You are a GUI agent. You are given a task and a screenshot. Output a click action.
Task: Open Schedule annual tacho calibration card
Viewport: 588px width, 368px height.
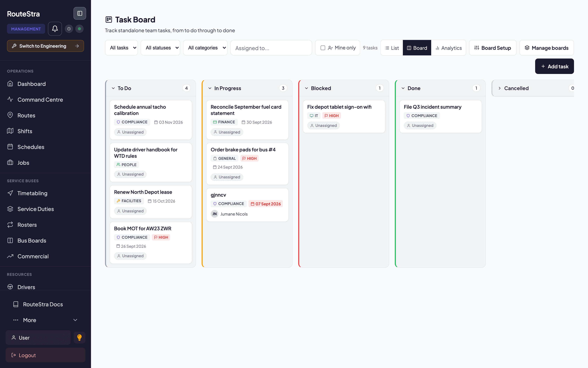(x=151, y=120)
